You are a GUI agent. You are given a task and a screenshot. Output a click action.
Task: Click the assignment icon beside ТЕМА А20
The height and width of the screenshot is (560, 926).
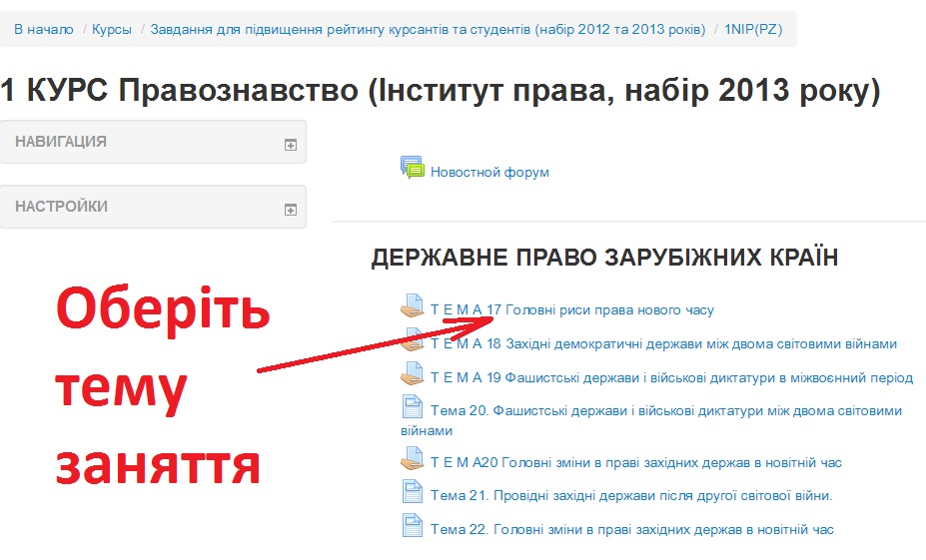tap(413, 458)
